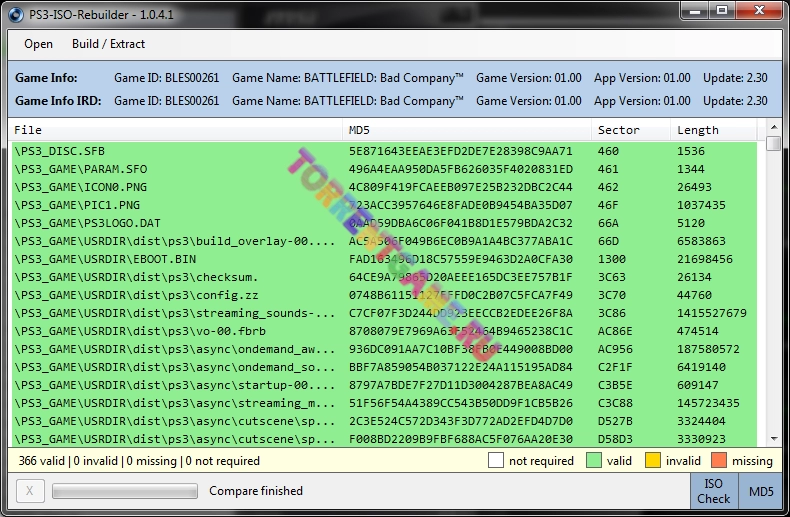790x517 pixels.
Task: Click the compare progress bar
Action: point(123,491)
